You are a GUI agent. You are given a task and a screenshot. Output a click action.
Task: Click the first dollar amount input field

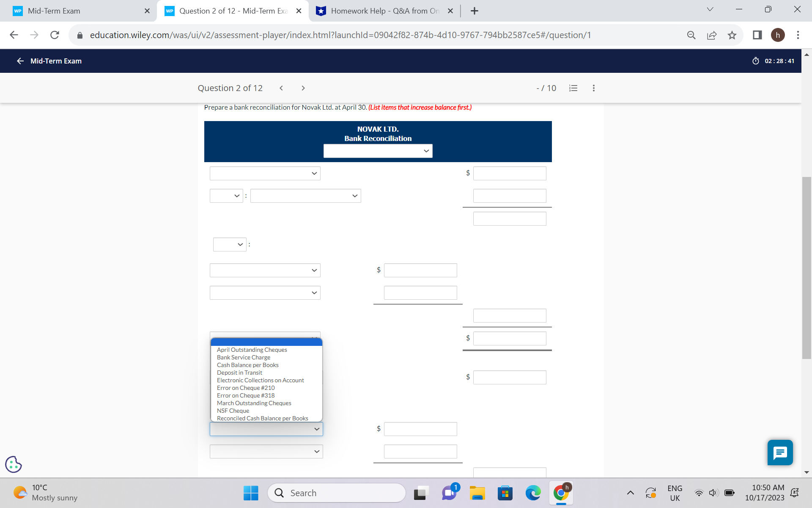tap(510, 173)
